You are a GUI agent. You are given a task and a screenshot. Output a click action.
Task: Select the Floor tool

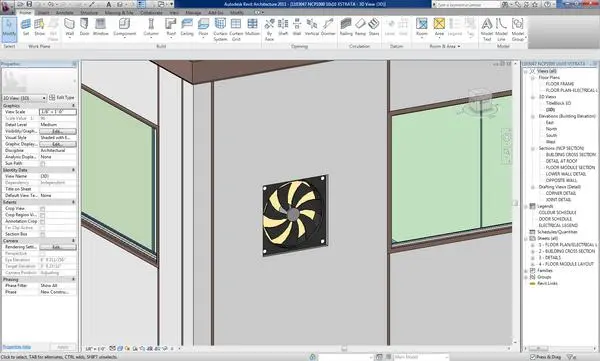tap(203, 28)
